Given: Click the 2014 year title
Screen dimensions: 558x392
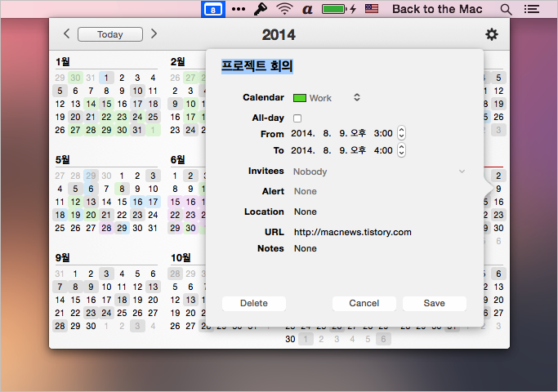Looking at the screenshot, I should click(x=279, y=35).
